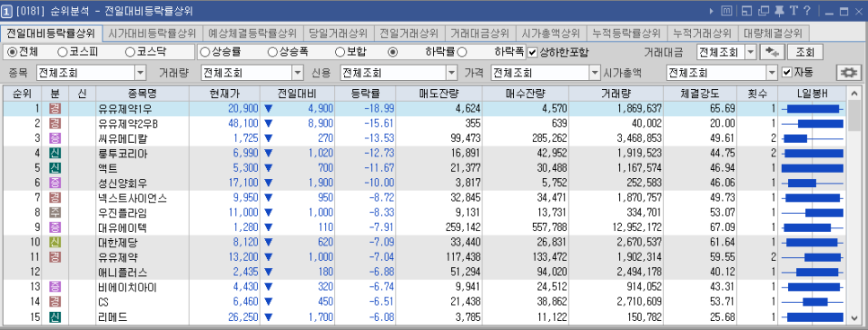Select the 보합 radio button
Image resolution: width=868 pixels, height=330 pixels.
[x=340, y=52]
